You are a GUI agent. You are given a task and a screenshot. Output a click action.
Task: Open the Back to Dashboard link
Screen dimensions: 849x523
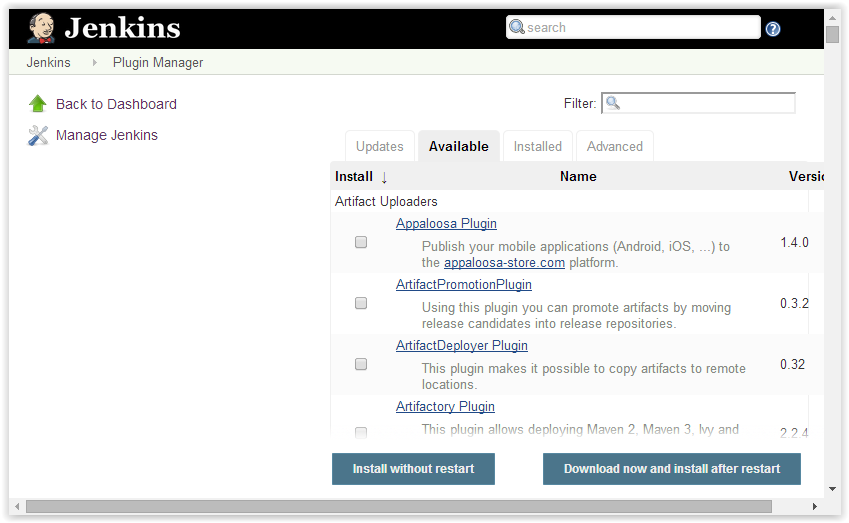(116, 104)
